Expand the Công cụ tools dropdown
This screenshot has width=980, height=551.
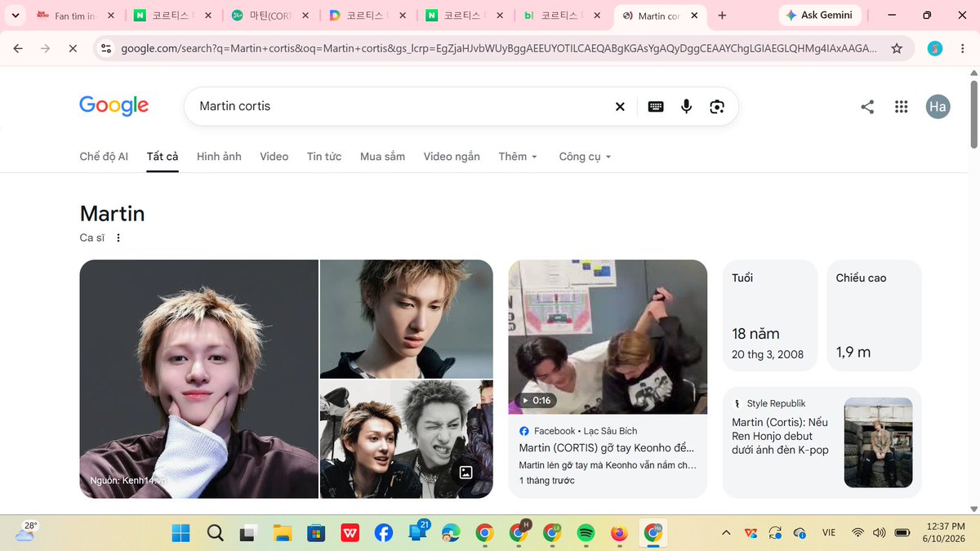585,157
